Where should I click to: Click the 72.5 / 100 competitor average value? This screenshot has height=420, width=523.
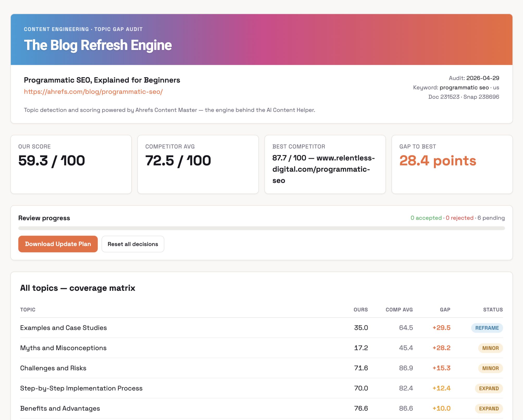pos(178,160)
